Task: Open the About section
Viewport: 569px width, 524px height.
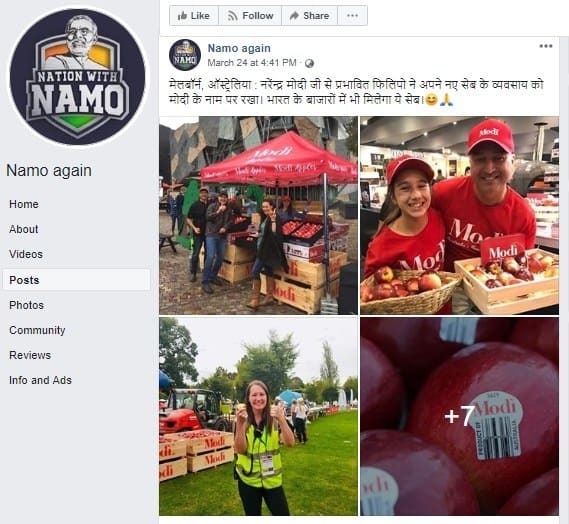Action: click(x=24, y=229)
